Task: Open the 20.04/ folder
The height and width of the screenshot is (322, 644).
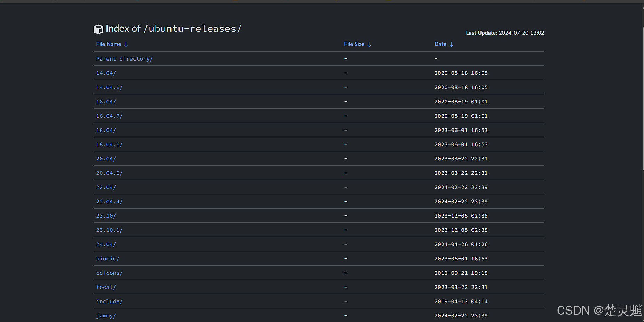Action: pyautogui.click(x=106, y=159)
